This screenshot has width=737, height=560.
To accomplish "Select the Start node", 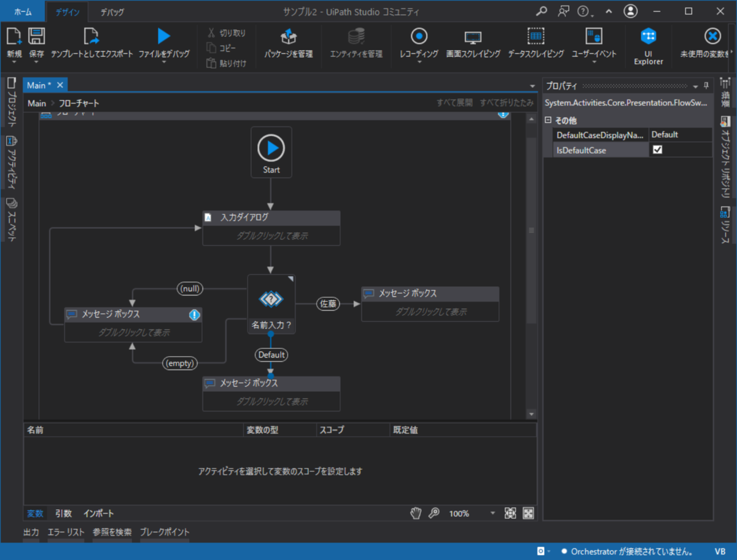I will pyautogui.click(x=271, y=152).
